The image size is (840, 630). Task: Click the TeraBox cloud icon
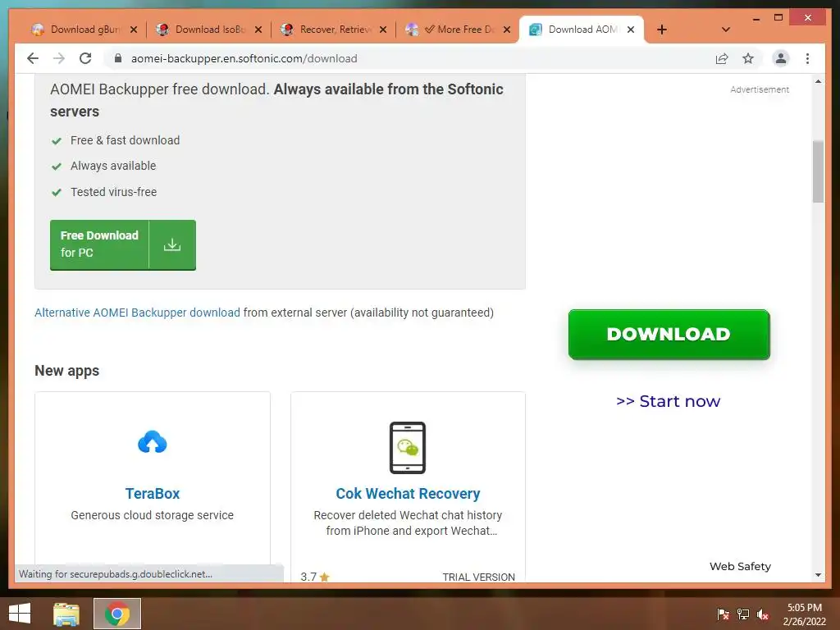tap(152, 442)
